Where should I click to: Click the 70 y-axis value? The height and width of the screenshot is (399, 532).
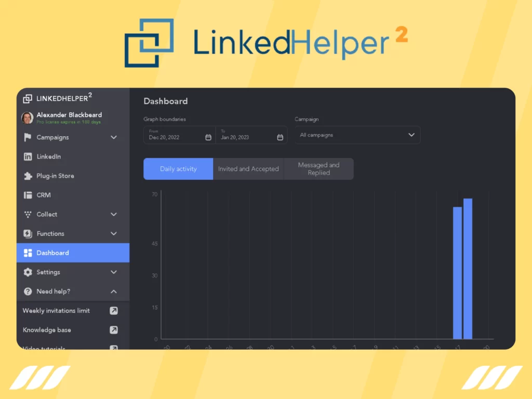click(x=155, y=194)
